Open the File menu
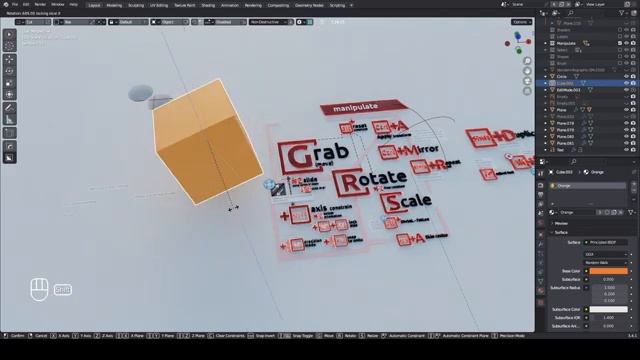 click(15, 4)
